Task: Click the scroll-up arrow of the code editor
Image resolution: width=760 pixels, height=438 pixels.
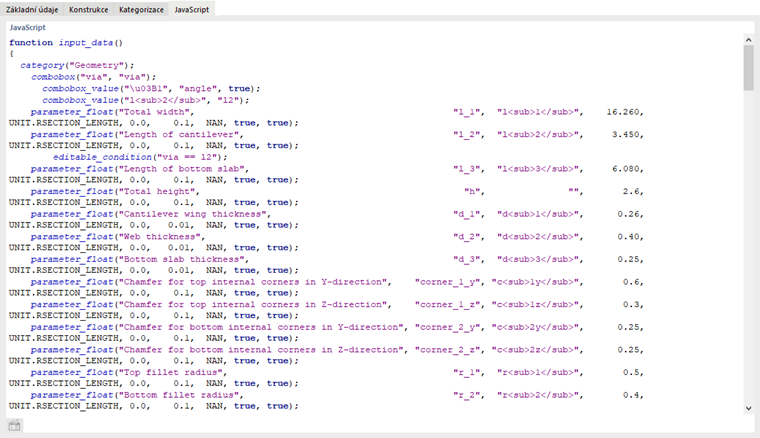Action: (748, 40)
